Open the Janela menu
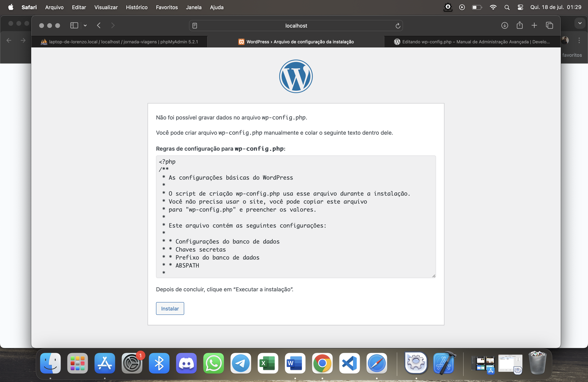 pos(194,7)
